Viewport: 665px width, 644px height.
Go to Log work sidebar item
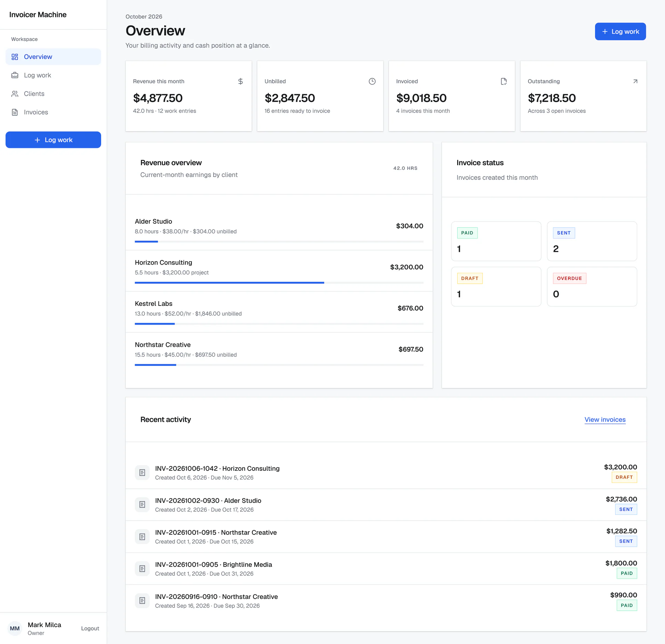click(x=53, y=75)
